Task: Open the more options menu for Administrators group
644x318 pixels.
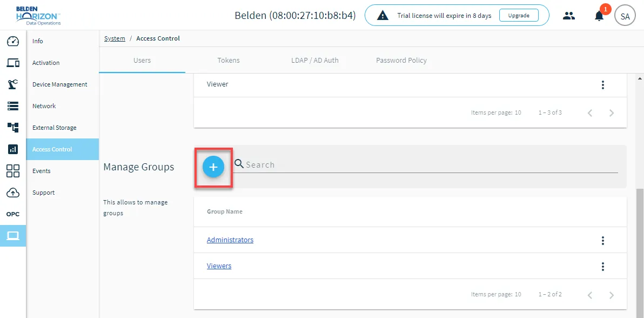Action: tap(602, 240)
